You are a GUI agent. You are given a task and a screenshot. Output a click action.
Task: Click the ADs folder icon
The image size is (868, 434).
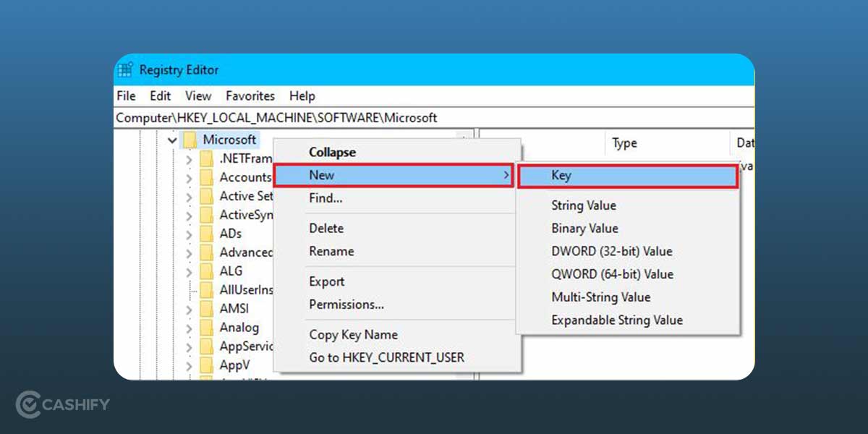click(208, 233)
